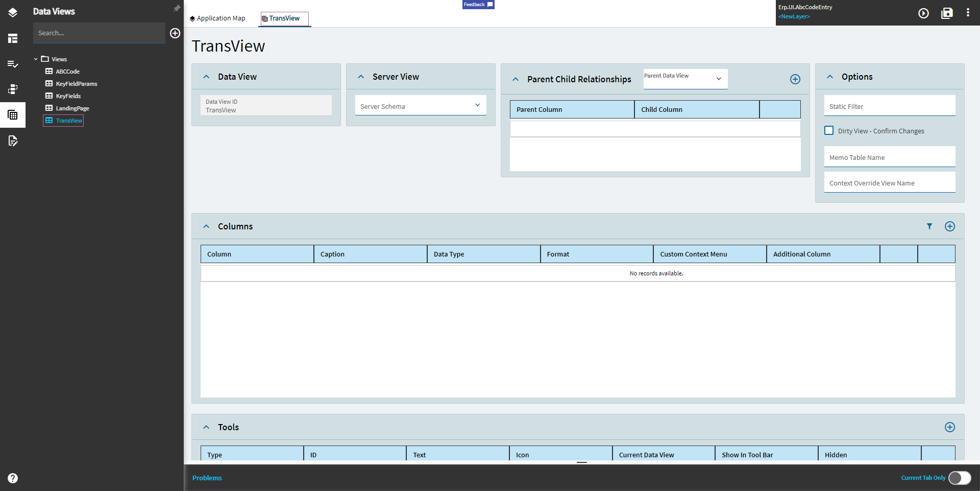Click the Format column header
Screen dimensions: 980x491
point(597,254)
